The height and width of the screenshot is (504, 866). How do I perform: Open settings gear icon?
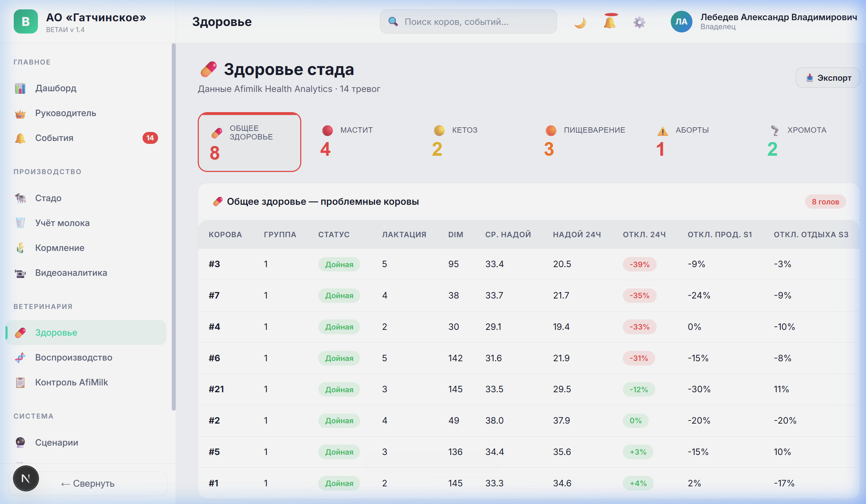[x=639, y=22]
